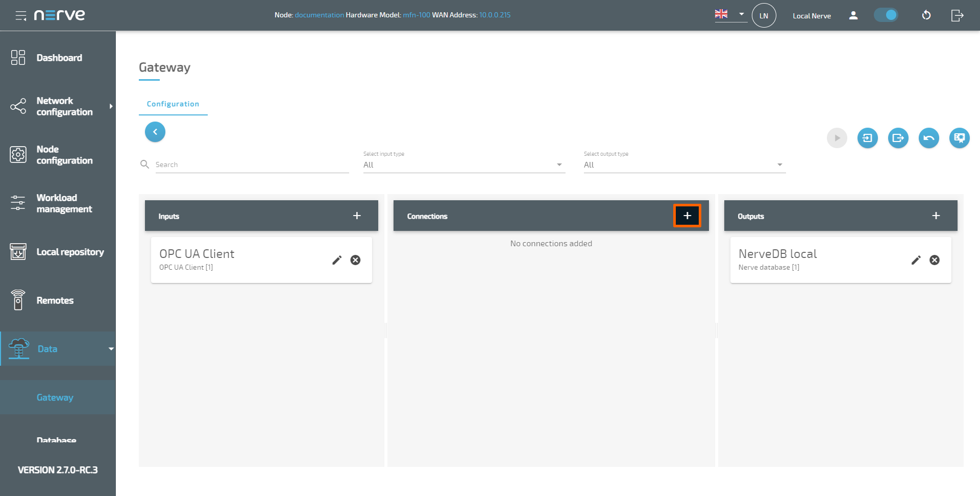Open the Select output type dropdown
This screenshot has width=980, height=496.
(684, 164)
